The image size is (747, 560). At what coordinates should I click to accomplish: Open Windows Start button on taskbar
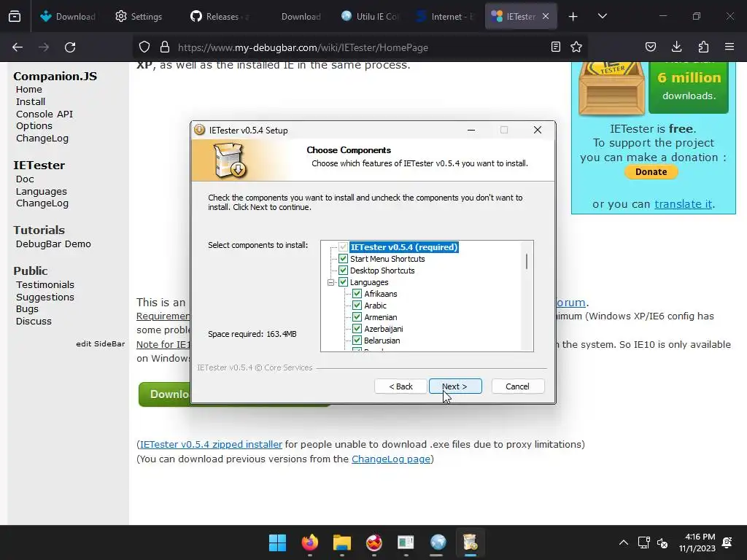[277, 542]
